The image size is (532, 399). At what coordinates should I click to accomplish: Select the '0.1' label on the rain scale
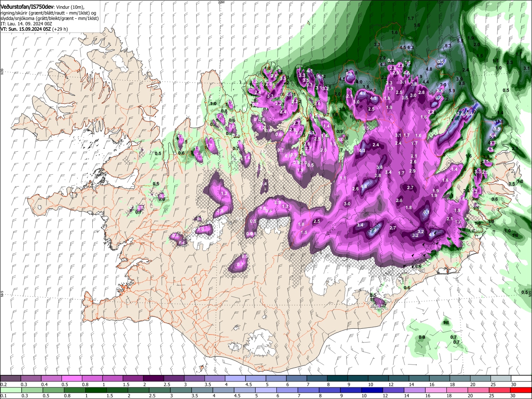4,396
